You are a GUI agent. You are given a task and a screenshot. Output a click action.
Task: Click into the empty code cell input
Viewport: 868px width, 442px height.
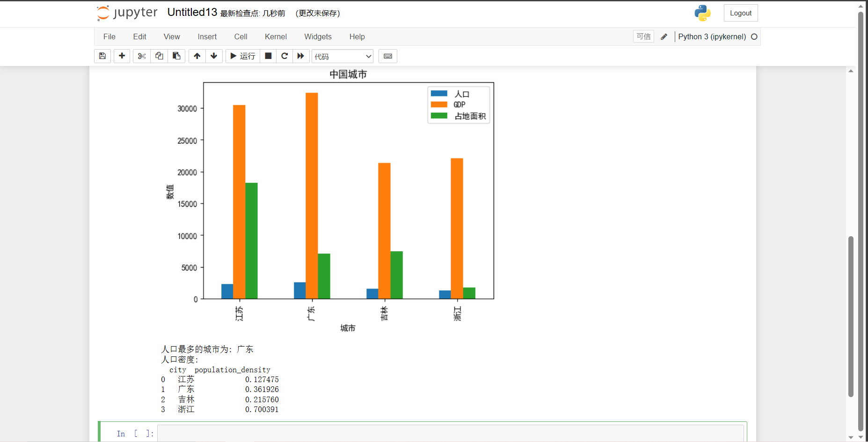449,434
